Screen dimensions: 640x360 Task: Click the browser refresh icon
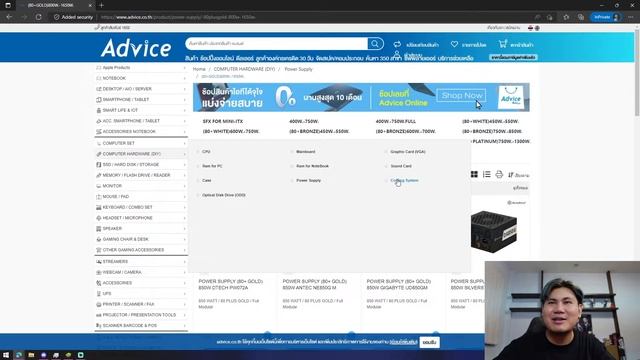(x=38, y=17)
